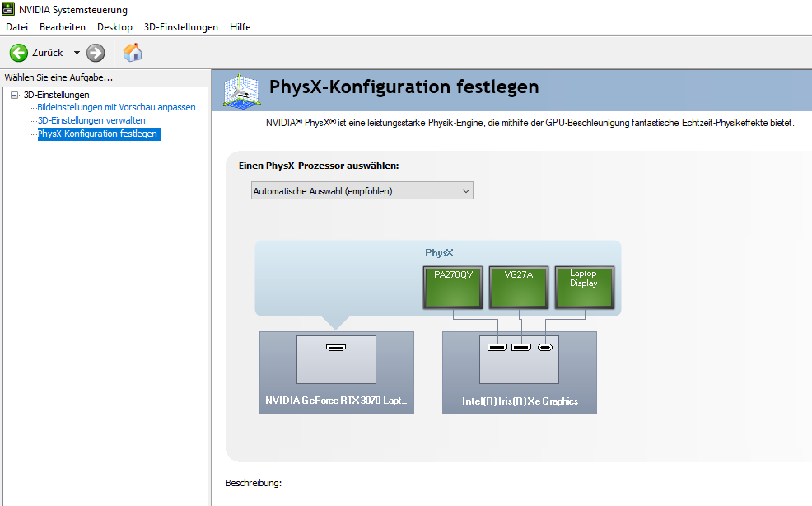
Task: Open 3D-Einstellungen verwalten
Action: click(x=91, y=120)
